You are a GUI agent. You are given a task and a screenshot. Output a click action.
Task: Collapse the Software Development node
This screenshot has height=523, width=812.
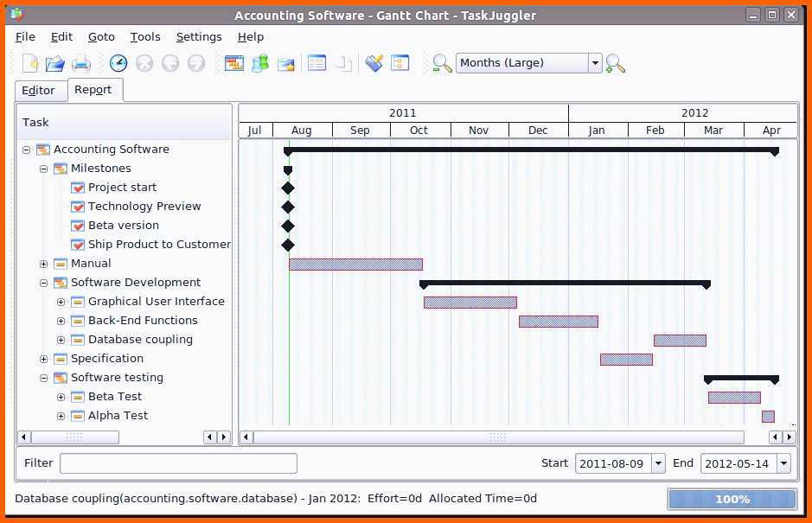pyautogui.click(x=44, y=284)
